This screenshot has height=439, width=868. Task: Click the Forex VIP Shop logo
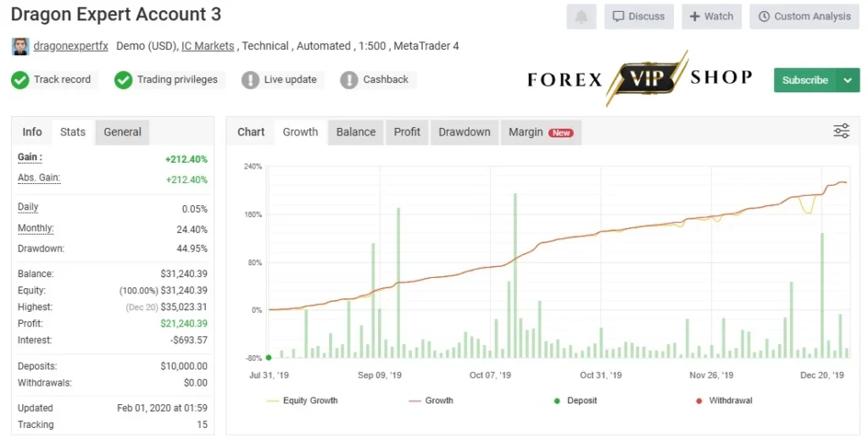tap(639, 79)
